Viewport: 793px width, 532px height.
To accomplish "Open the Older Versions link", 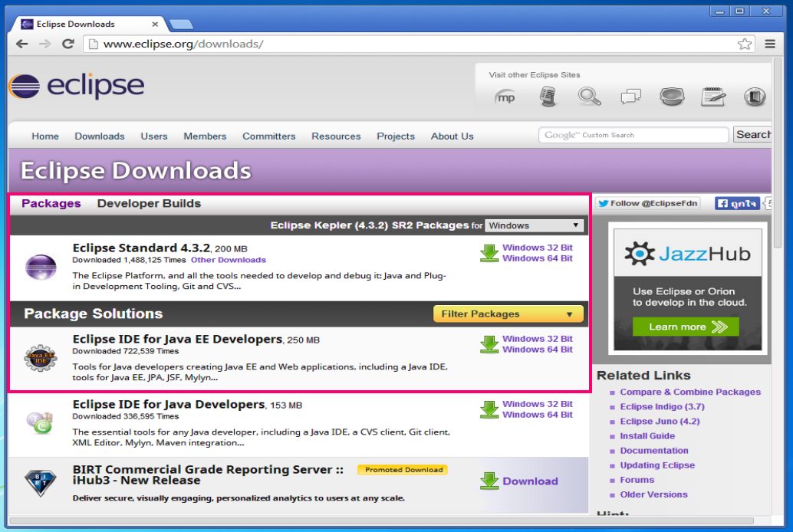I will pos(654,494).
